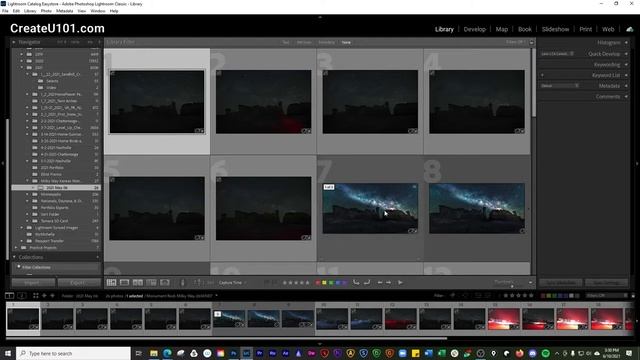This screenshot has height=360, width=640.
Task: Switch to Survey view in toolbar
Action: [x=151, y=282]
